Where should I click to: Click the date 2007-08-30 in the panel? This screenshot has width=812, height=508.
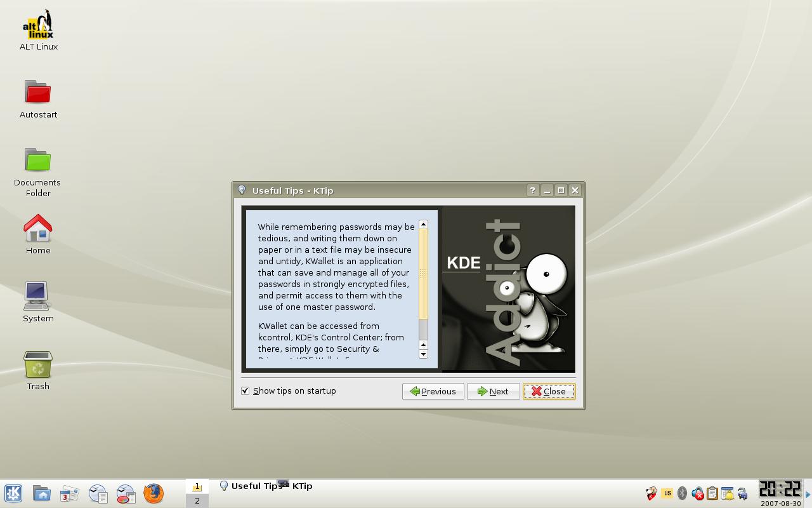[x=780, y=504]
